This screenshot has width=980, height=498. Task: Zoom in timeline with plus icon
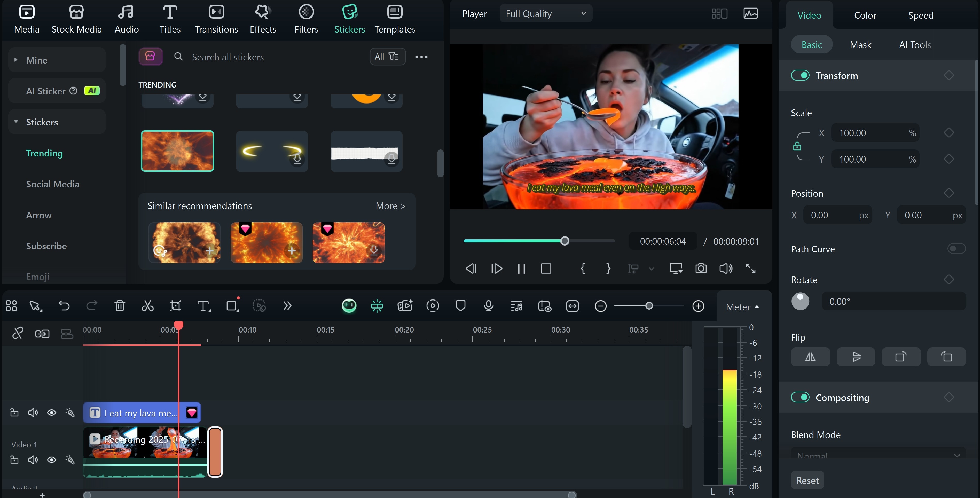click(698, 306)
